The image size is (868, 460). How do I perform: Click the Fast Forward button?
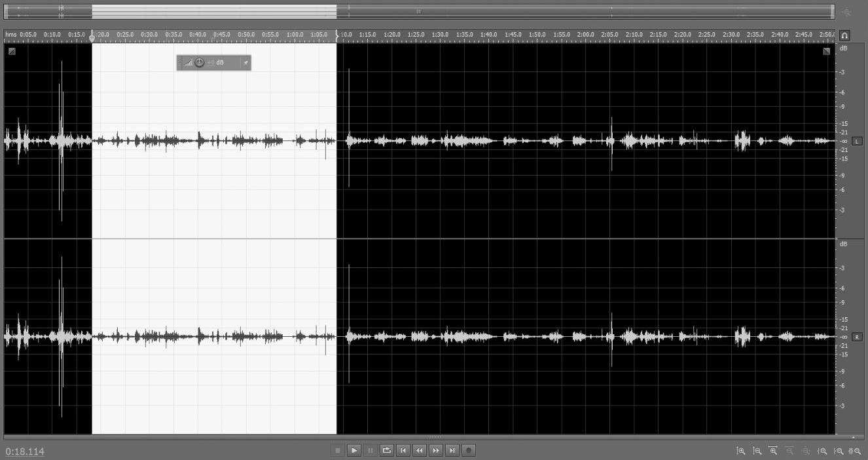[x=436, y=450]
